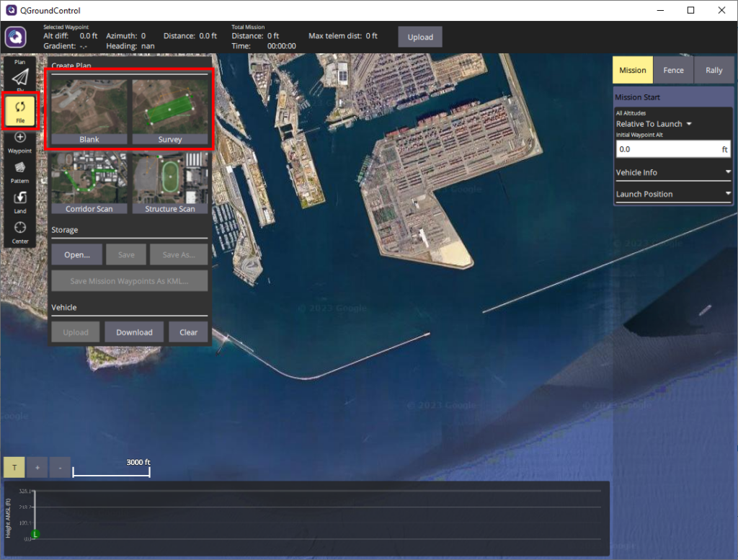738x560 pixels.
Task: Click Open... under Storage
Action: click(76, 254)
